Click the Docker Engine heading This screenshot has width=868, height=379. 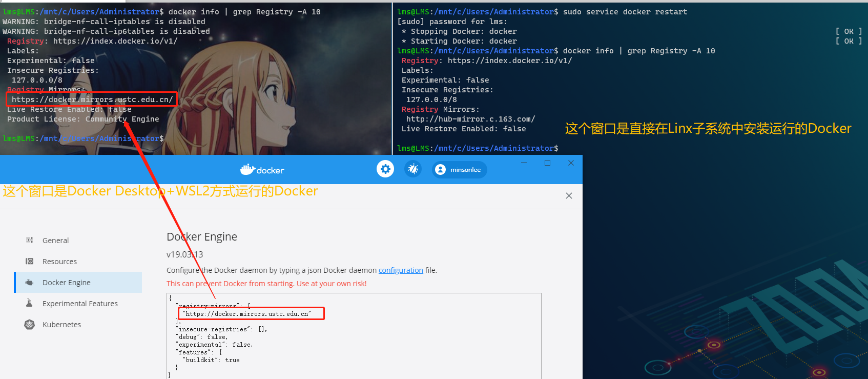click(x=202, y=236)
